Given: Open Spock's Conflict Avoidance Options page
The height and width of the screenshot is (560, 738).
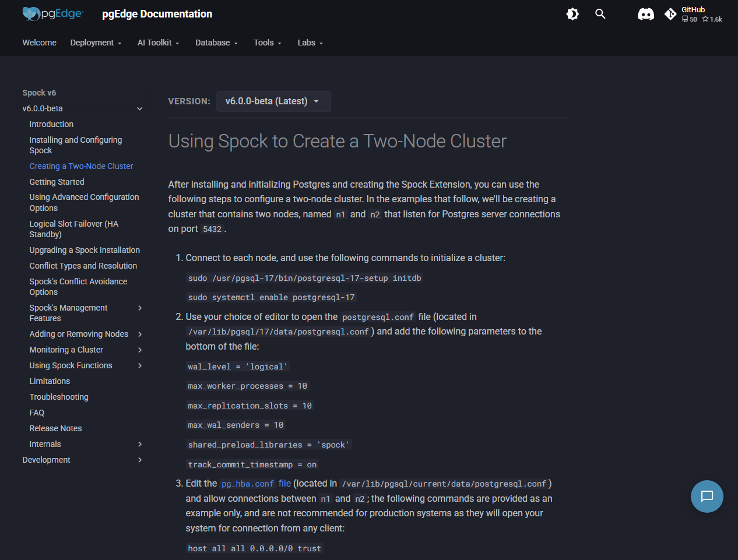Looking at the screenshot, I should click(x=78, y=287).
